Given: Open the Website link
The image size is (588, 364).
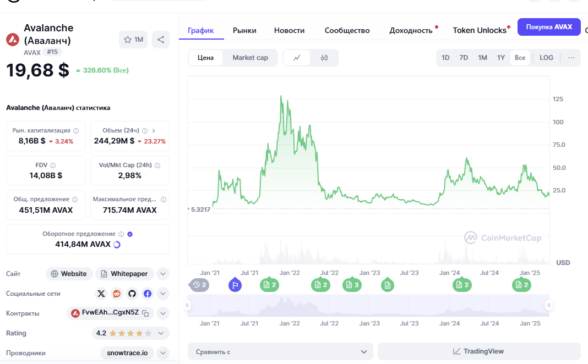Looking at the screenshot, I should 69,274.
